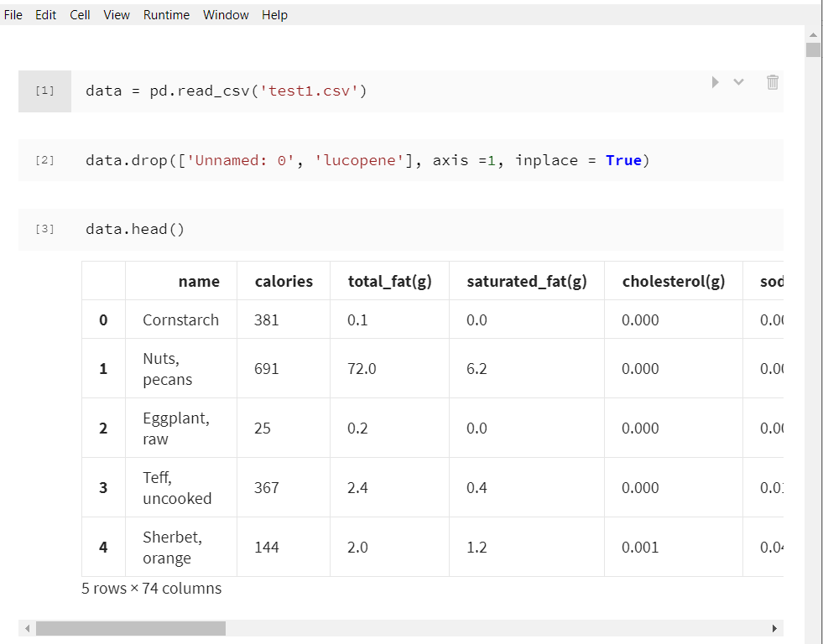Open the View menu
The image size is (823, 644).
[117, 15]
